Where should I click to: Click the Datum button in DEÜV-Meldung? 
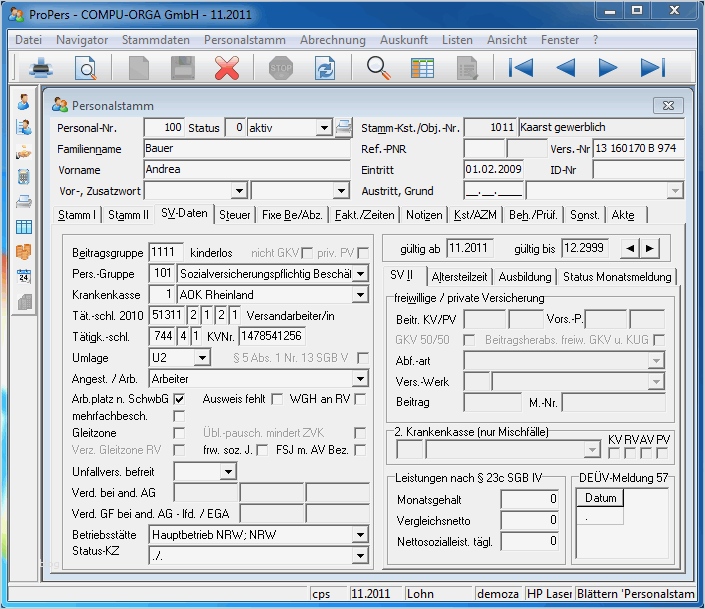click(x=601, y=498)
